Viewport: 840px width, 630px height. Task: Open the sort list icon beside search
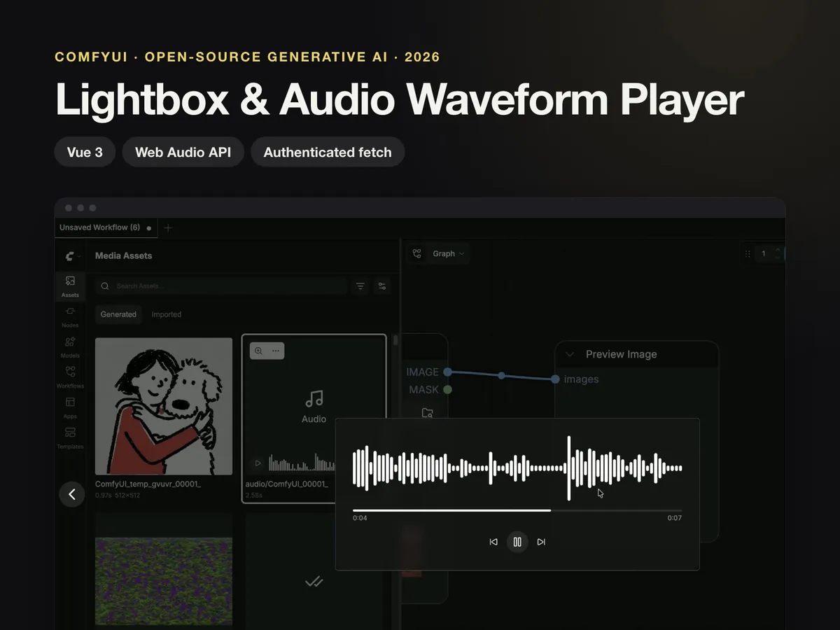click(x=360, y=286)
